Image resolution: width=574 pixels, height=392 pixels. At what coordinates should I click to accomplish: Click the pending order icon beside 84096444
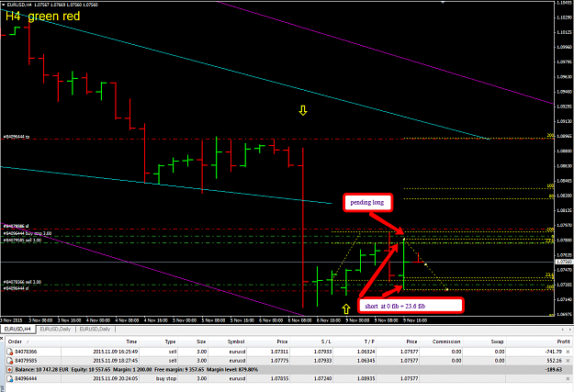10,378
